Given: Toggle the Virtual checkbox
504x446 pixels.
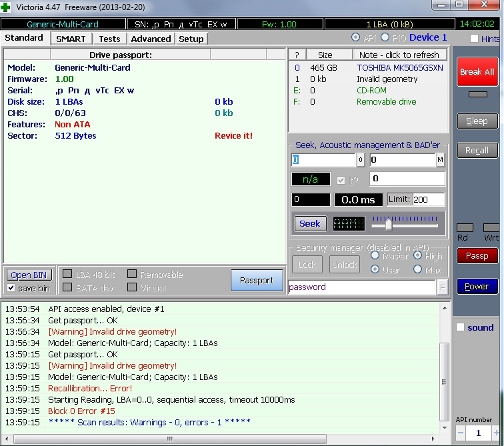Looking at the screenshot, I should [x=132, y=287].
